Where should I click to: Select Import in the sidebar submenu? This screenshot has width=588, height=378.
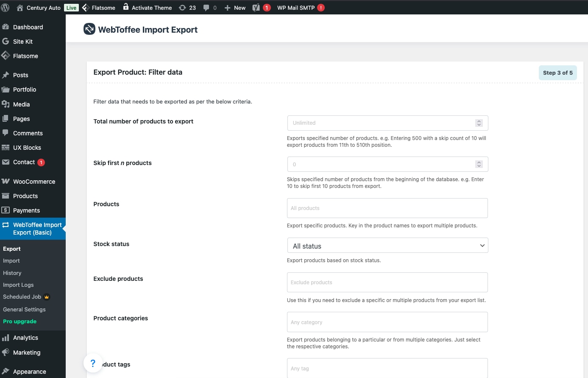(x=11, y=261)
